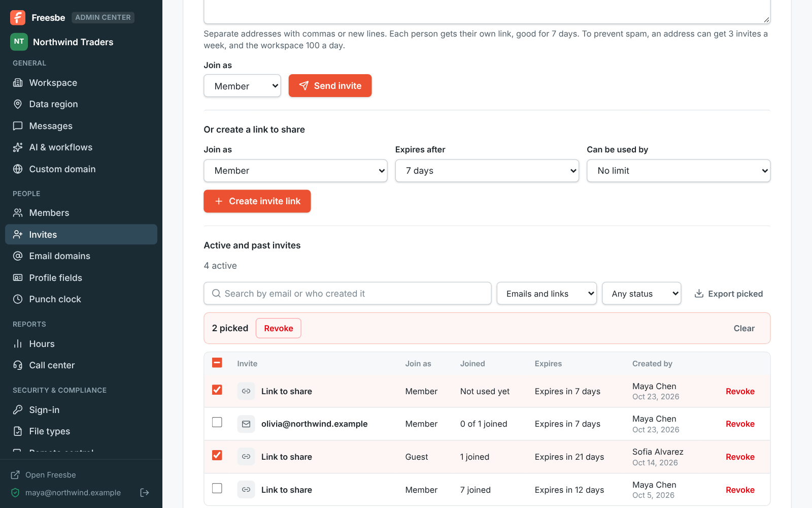Click the Punch clock icon
Image resolution: width=812 pixels, height=508 pixels.
tap(18, 299)
